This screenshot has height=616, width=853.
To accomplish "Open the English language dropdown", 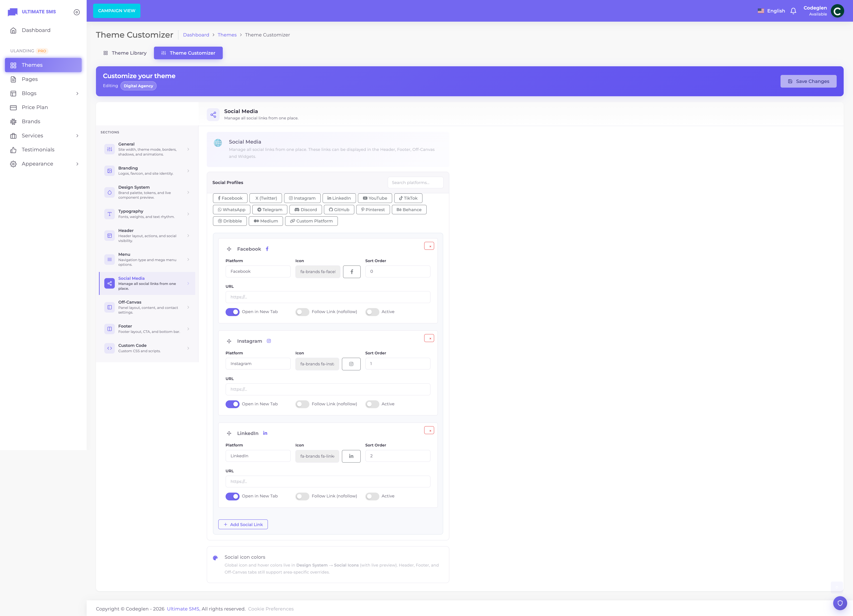I will (771, 11).
